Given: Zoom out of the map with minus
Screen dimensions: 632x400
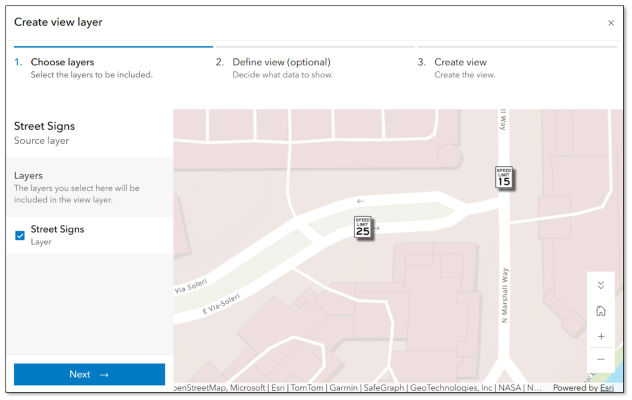Looking at the screenshot, I should (601, 359).
